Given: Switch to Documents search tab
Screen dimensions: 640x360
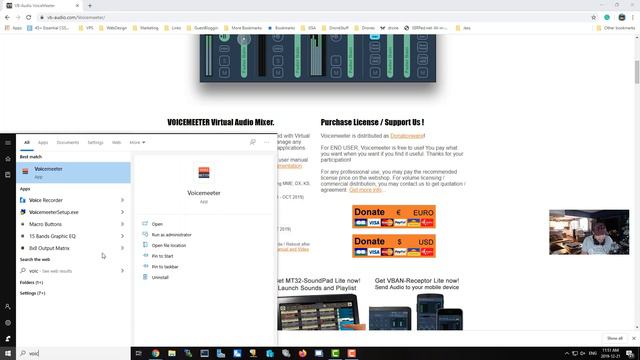Looking at the screenshot, I should (x=68, y=142).
